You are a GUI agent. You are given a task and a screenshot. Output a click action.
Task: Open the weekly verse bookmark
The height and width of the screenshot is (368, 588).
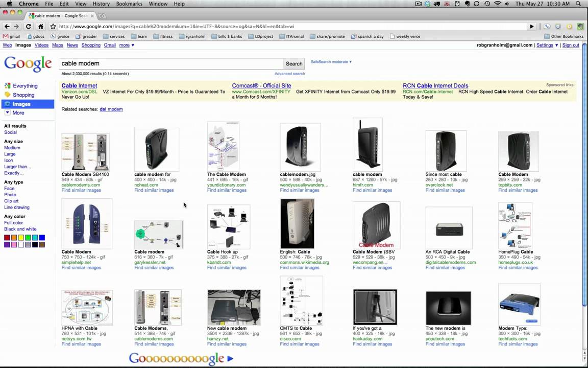[x=405, y=36]
